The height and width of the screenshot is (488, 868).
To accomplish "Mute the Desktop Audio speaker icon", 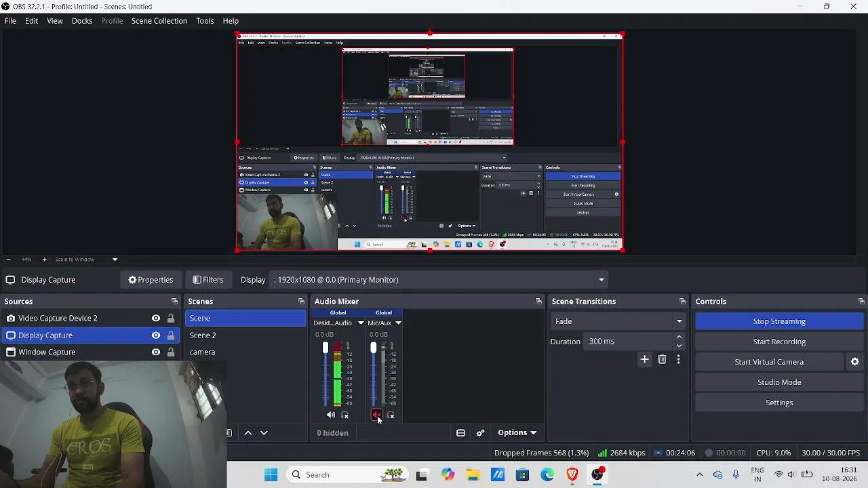I will click(331, 415).
